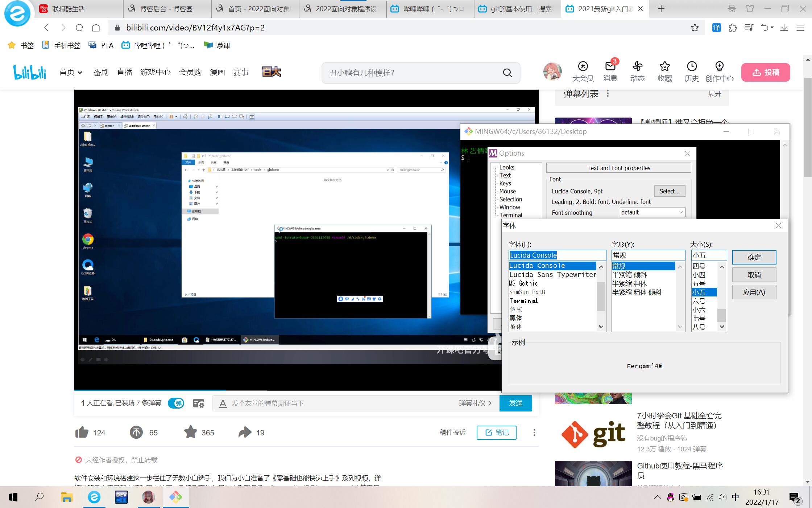Click the like thumbs-up icon
Viewport: 812px width, 508px height.
coord(82,432)
